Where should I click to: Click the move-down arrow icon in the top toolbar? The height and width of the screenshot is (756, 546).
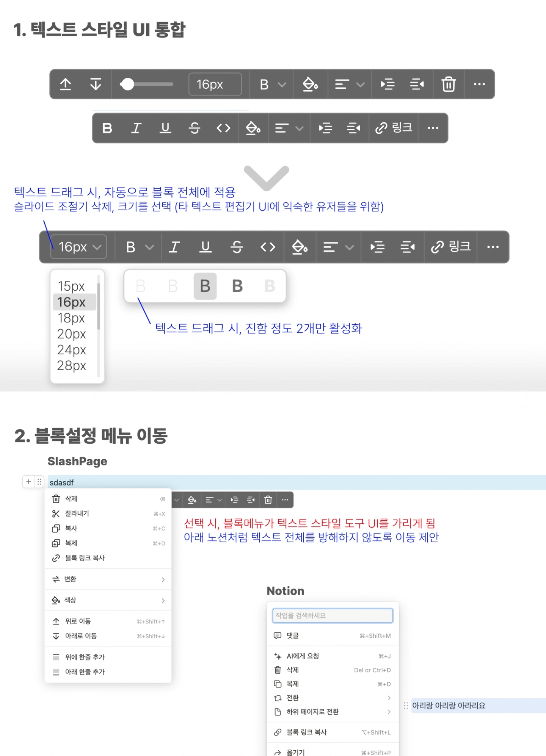[96, 84]
